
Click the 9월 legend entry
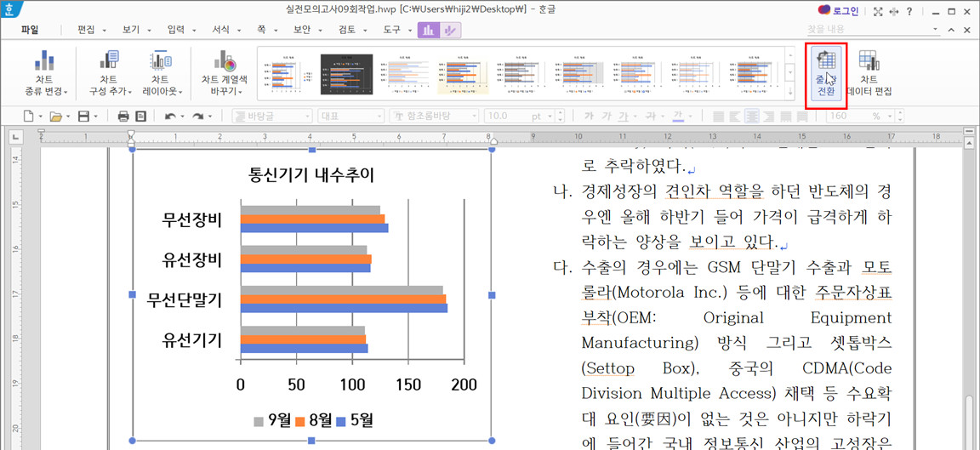272,420
